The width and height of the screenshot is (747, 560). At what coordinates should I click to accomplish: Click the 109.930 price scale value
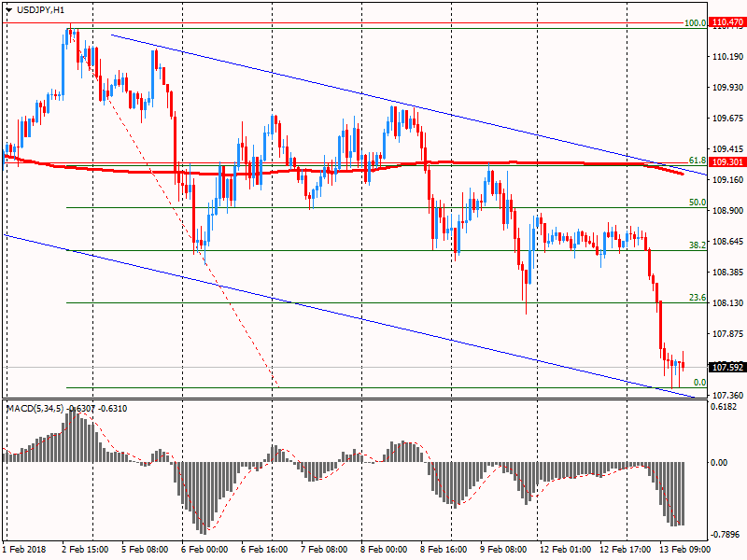click(x=727, y=88)
